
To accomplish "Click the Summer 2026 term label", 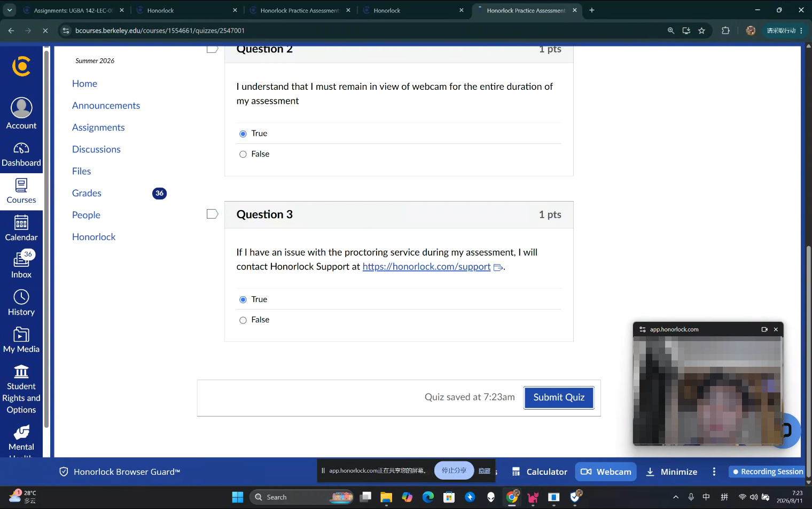I will [x=95, y=61].
